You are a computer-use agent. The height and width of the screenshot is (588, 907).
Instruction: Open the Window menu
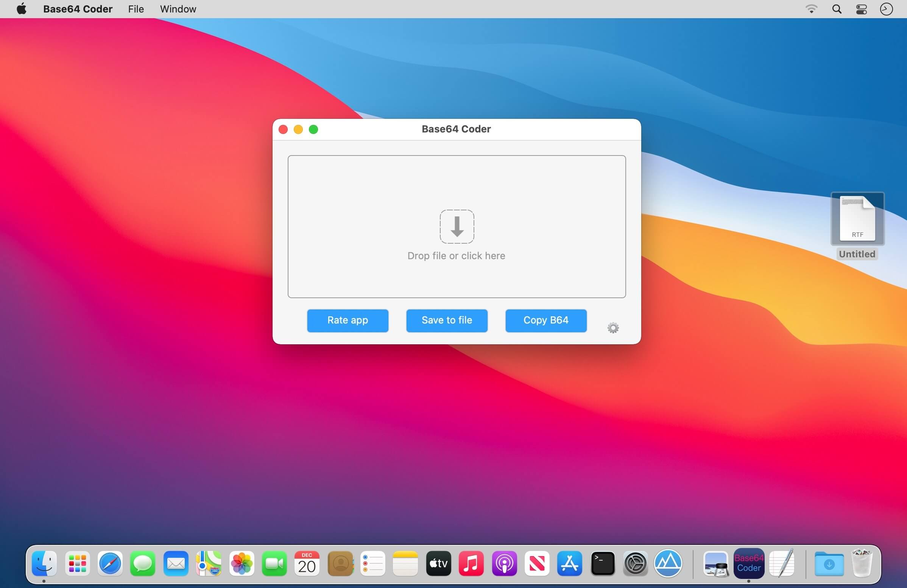[x=178, y=9]
